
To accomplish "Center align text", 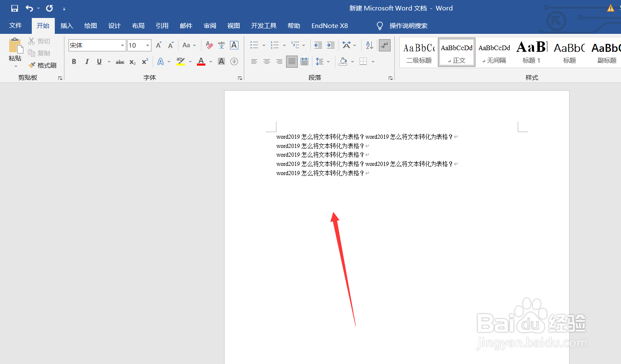I will coord(266,61).
